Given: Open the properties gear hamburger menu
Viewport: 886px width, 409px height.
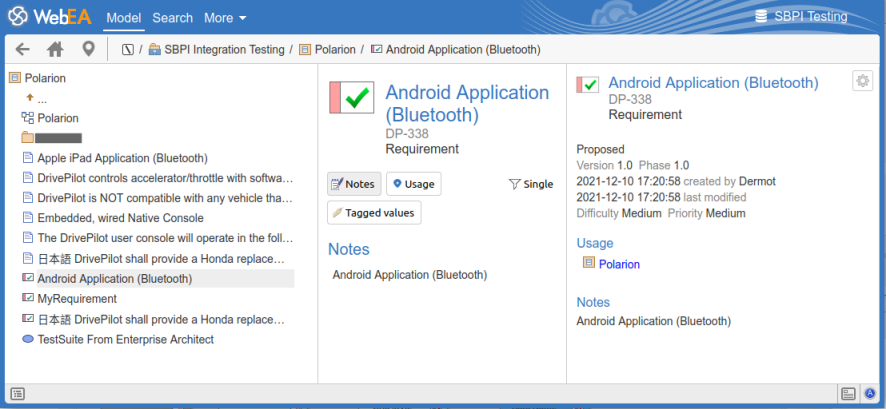Looking at the screenshot, I should pyautogui.click(x=862, y=81).
